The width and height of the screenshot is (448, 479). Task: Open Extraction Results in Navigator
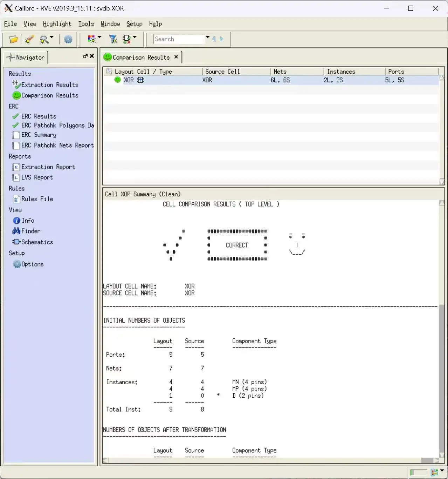(x=50, y=85)
